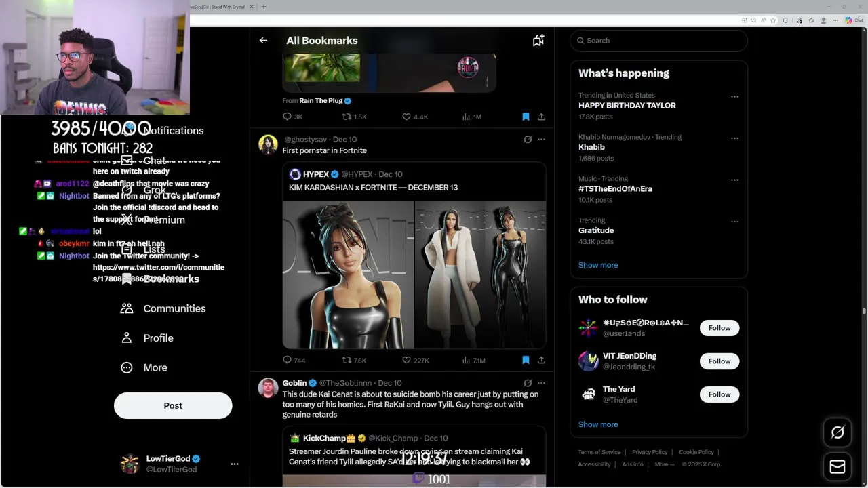This screenshot has height=488, width=868.
Task: Reply to the ghostysav Fortnite post
Action: click(x=294, y=360)
